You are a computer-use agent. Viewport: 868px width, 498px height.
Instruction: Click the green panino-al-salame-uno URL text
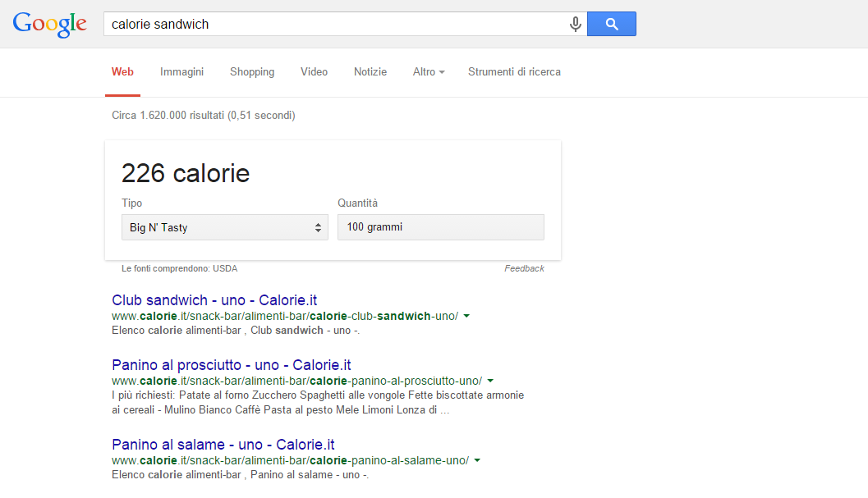291,460
